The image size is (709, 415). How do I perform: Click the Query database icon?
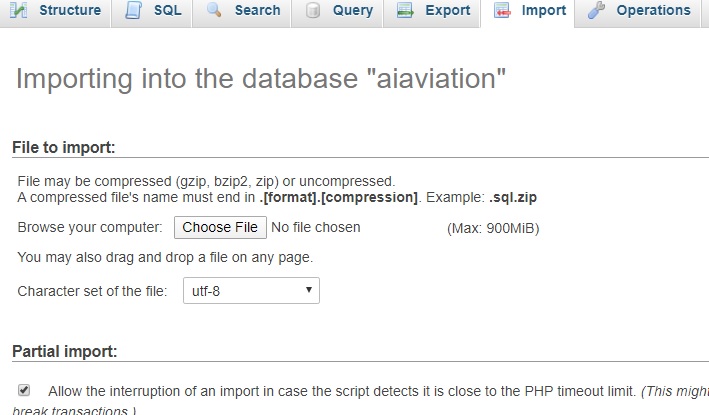pos(313,10)
